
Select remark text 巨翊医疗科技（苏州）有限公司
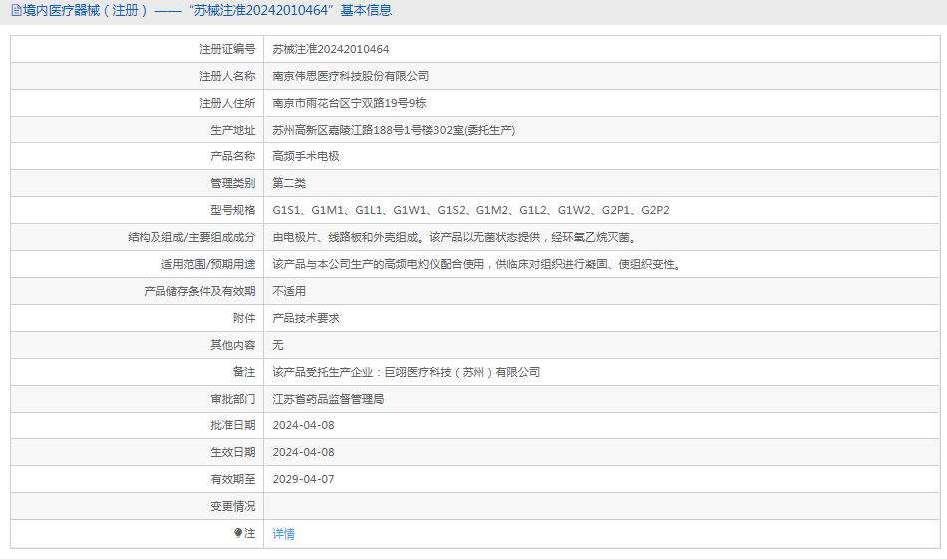point(463,373)
